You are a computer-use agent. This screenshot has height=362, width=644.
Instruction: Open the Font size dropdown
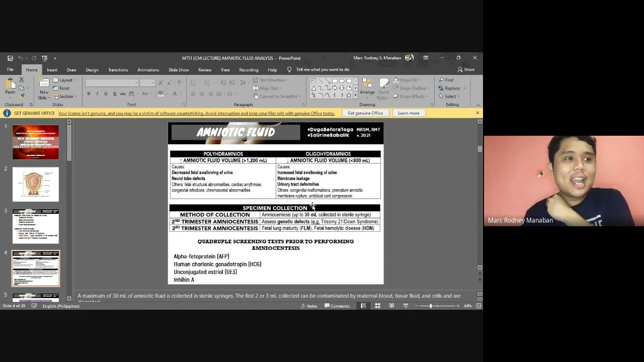coord(152,83)
